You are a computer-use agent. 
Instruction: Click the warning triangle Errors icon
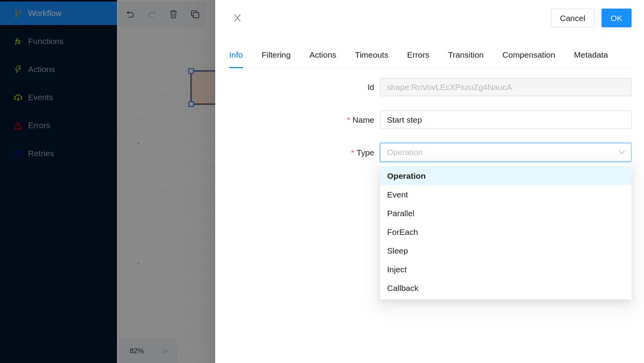18,125
